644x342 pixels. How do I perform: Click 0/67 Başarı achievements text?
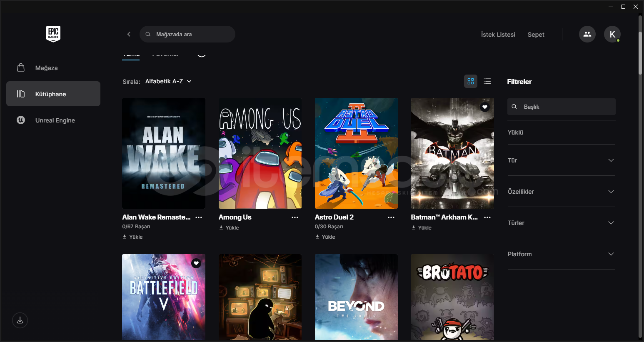[x=136, y=227]
